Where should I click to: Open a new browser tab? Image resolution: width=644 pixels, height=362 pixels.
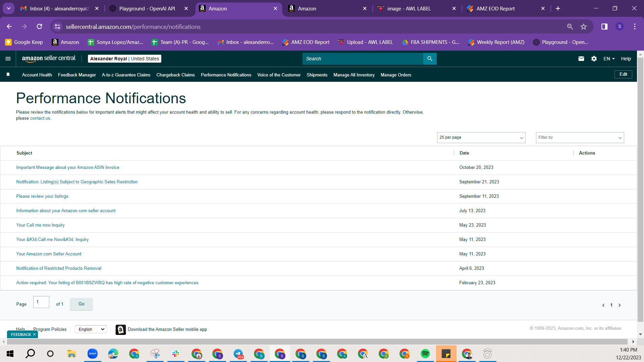tap(558, 8)
